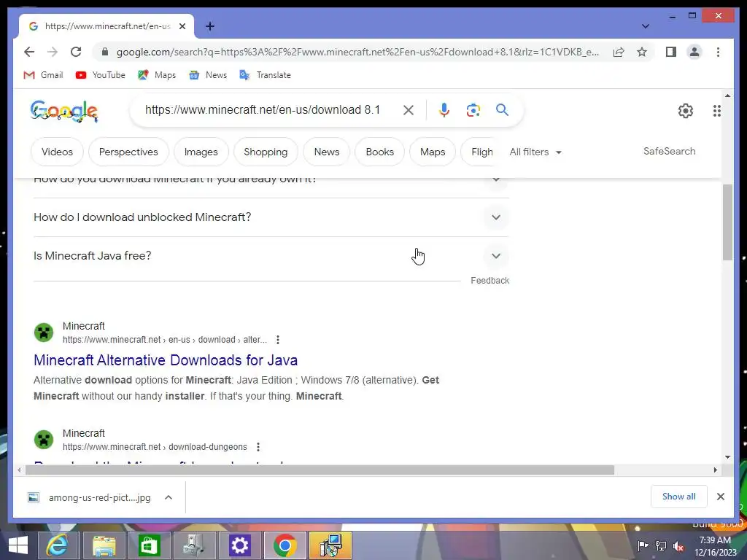Image resolution: width=747 pixels, height=560 pixels.
Task: Share this page using share icon
Action: coord(619,52)
